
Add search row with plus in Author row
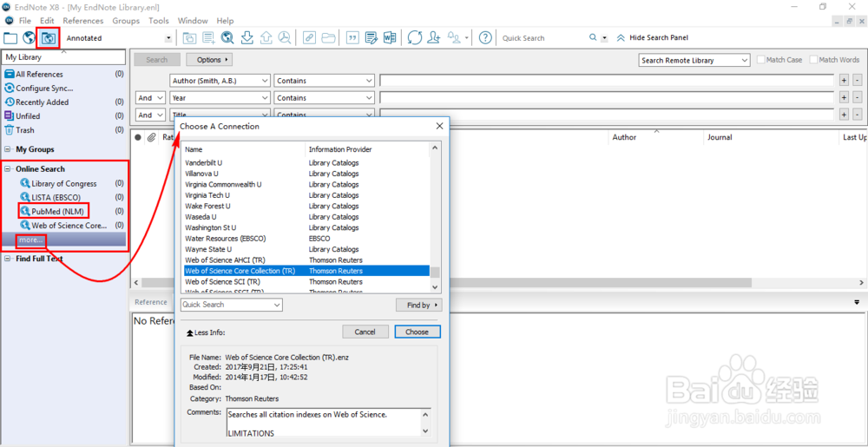[845, 81]
